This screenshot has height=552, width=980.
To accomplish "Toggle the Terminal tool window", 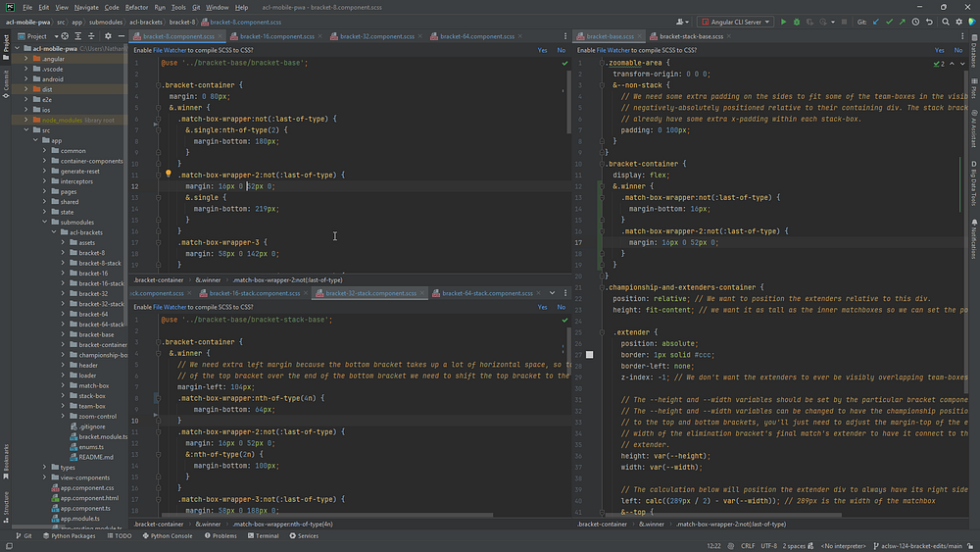I will tap(264, 536).
